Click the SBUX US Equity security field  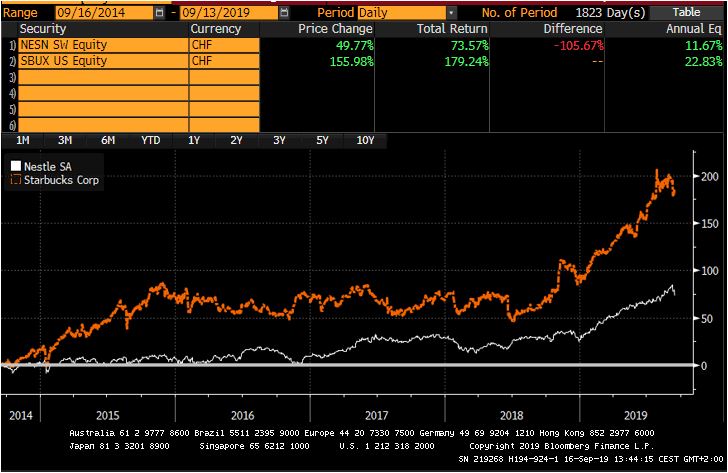click(103, 61)
